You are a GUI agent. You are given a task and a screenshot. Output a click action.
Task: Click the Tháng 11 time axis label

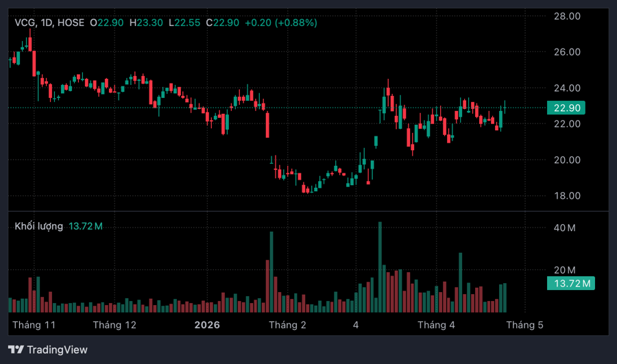pos(34,325)
